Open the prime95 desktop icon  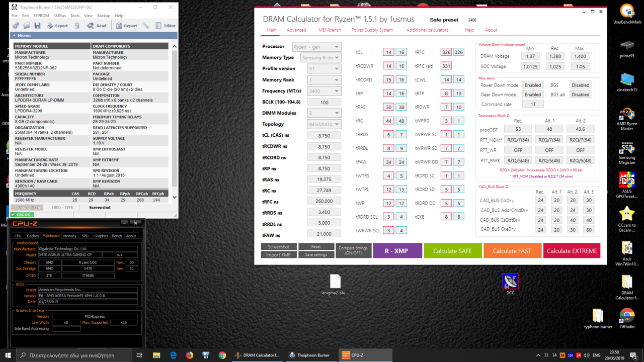pyautogui.click(x=627, y=49)
